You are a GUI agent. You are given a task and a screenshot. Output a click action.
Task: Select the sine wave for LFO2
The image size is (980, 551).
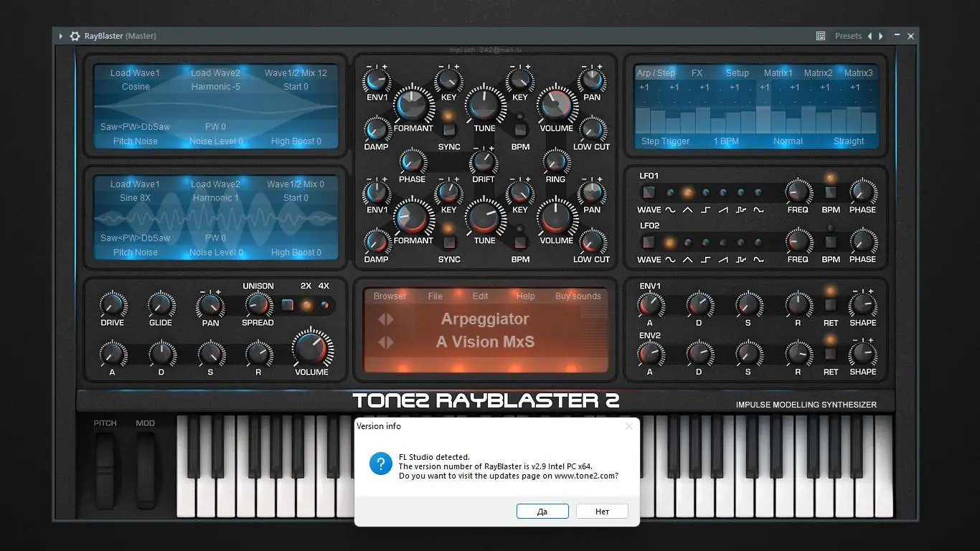pyautogui.click(x=671, y=242)
